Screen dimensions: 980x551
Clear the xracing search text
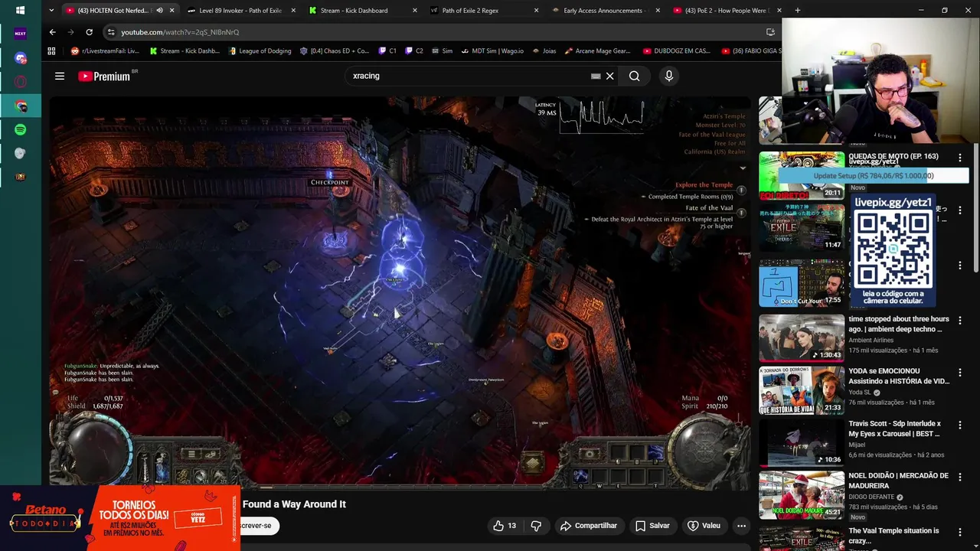[x=610, y=76]
